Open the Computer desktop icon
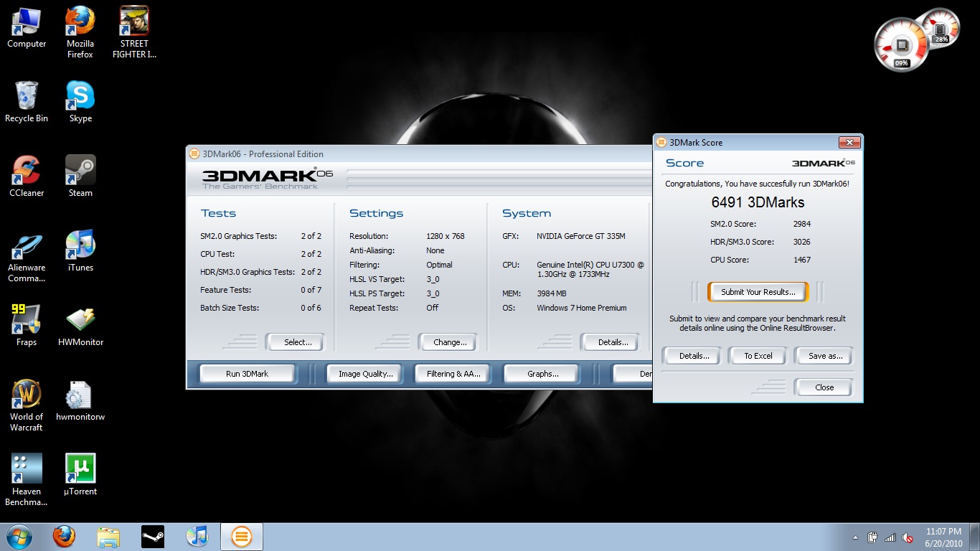The height and width of the screenshot is (551, 980). 27,29
